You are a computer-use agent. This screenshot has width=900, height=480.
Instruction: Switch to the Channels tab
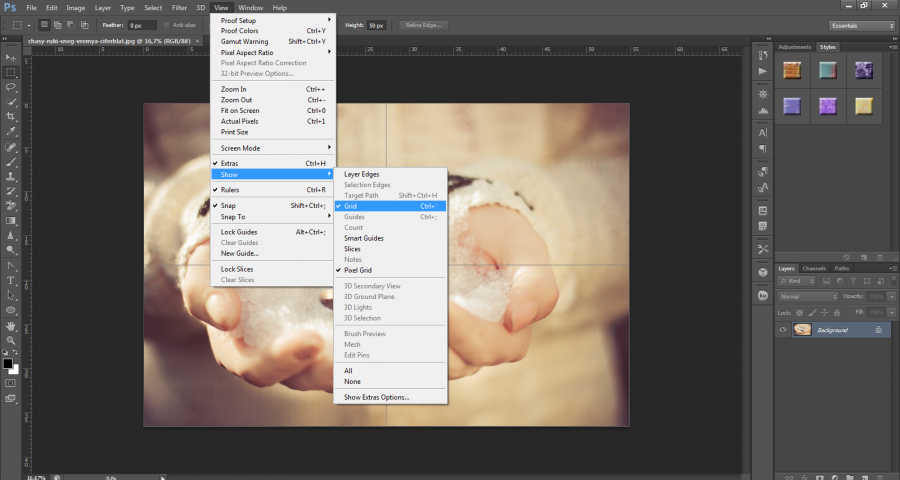[x=814, y=268]
